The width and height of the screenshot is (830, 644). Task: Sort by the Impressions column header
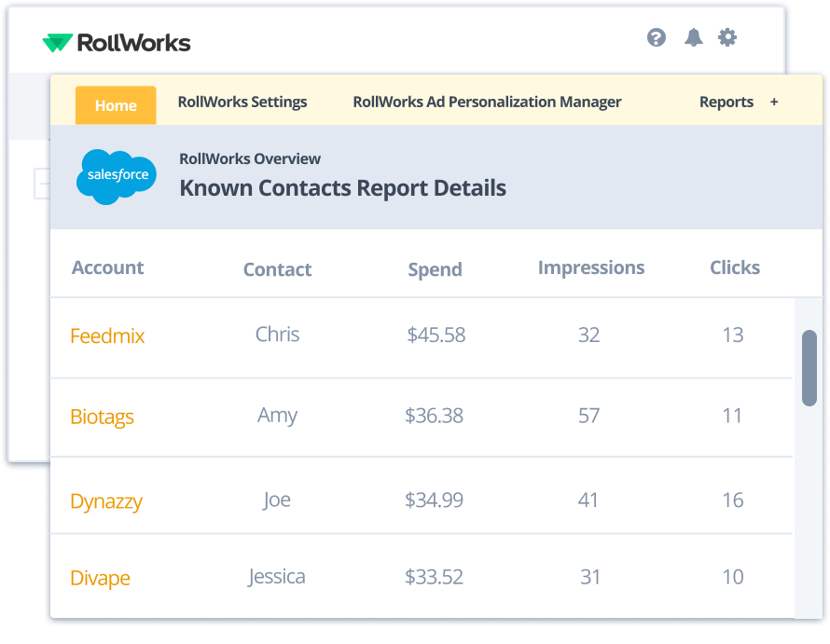point(590,267)
